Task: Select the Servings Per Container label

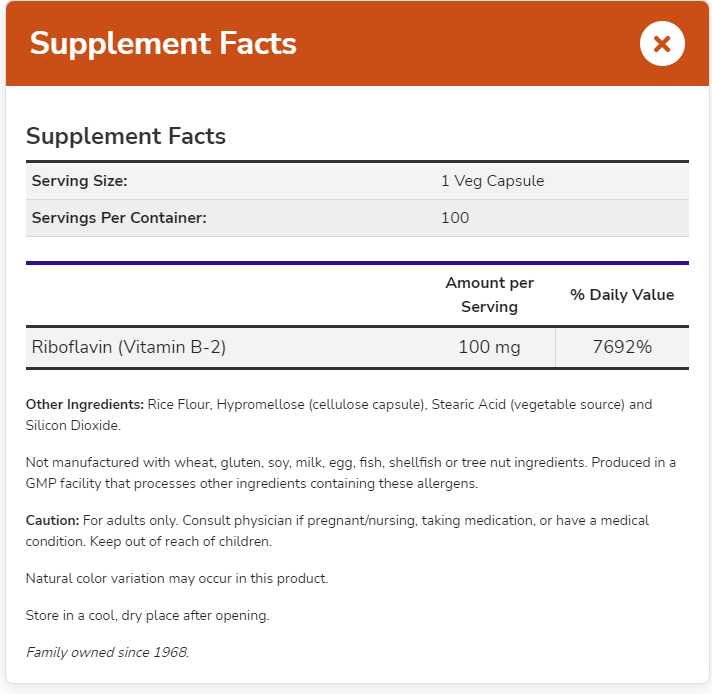Action: (119, 218)
